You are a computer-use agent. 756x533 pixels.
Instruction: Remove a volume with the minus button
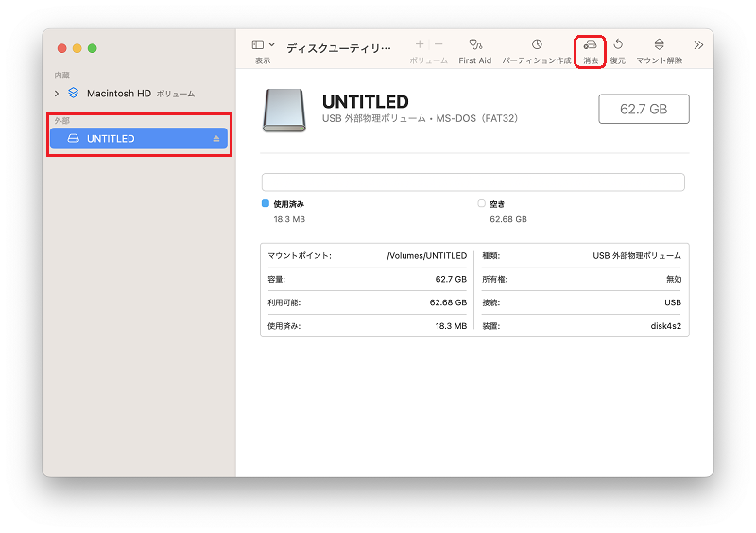click(x=438, y=44)
